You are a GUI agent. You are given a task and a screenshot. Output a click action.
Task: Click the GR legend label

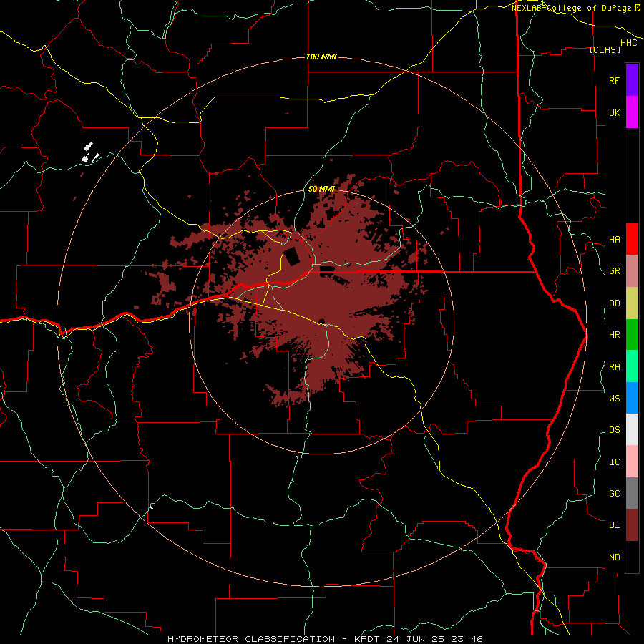coord(614,271)
